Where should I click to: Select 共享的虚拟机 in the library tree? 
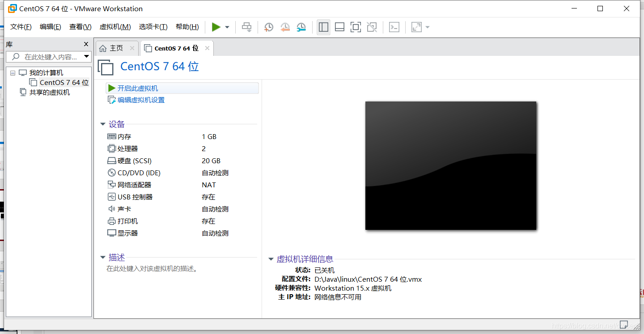[x=50, y=93]
